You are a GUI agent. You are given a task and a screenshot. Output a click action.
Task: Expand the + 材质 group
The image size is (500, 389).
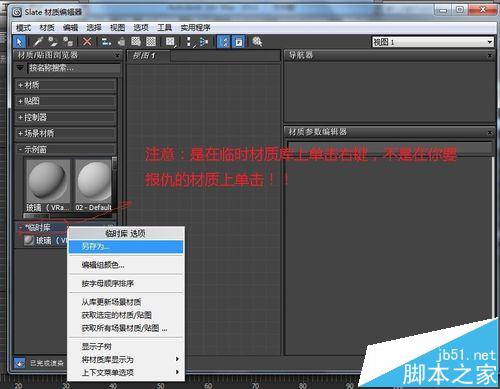tap(66, 85)
